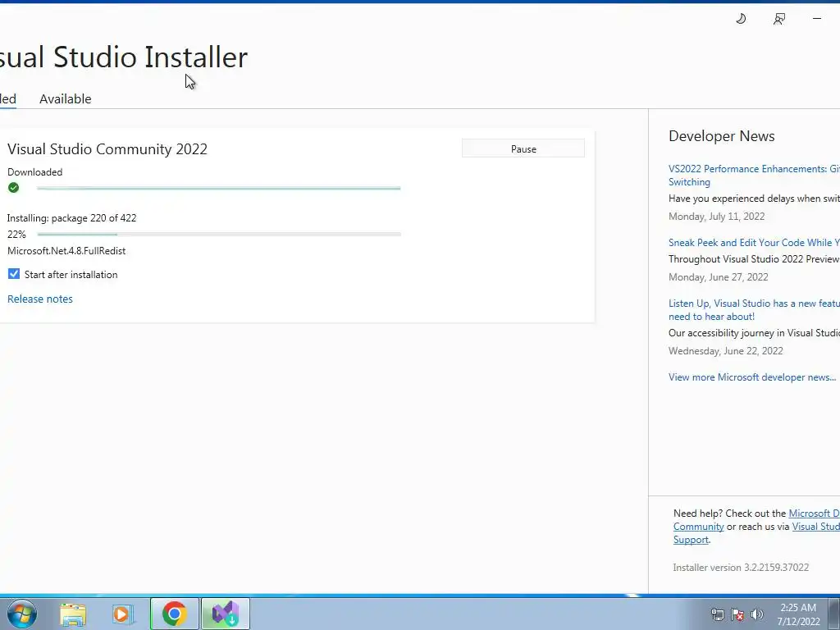Image resolution: width=840 pixels, height=630 pixels.
Task: Open VS2022 Performance Enhancements news article
Action: [x=755, y=176]
